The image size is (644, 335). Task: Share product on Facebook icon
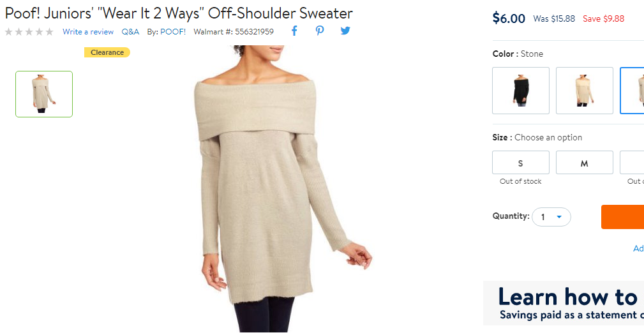click(x=294, y=31)
